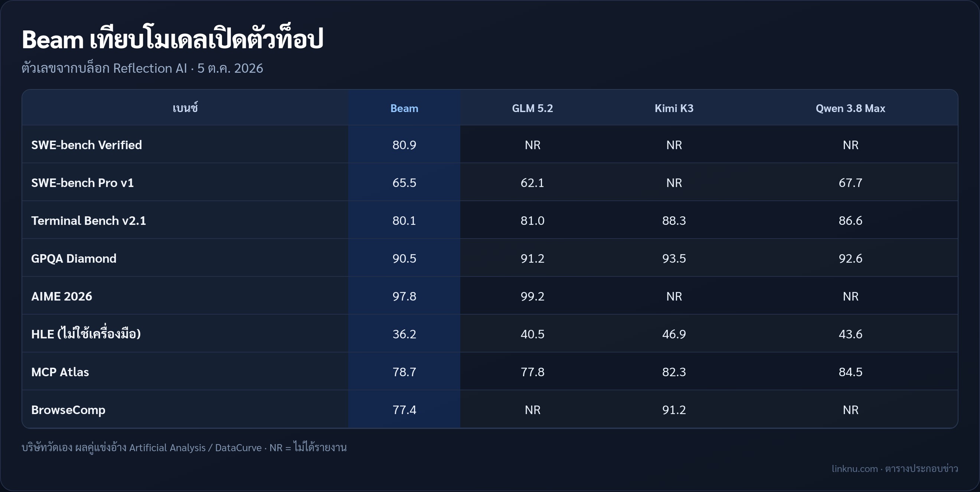
Task: Click the SWE-bench Verified row label
Action: point(86,145)
